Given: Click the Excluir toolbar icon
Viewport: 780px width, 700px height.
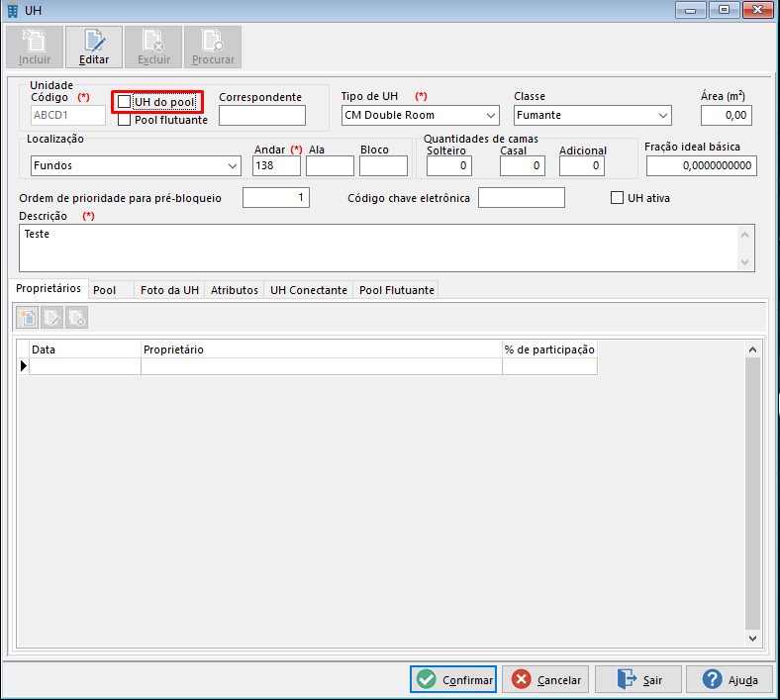Looking at the screenshot, I should click(153, 48).
